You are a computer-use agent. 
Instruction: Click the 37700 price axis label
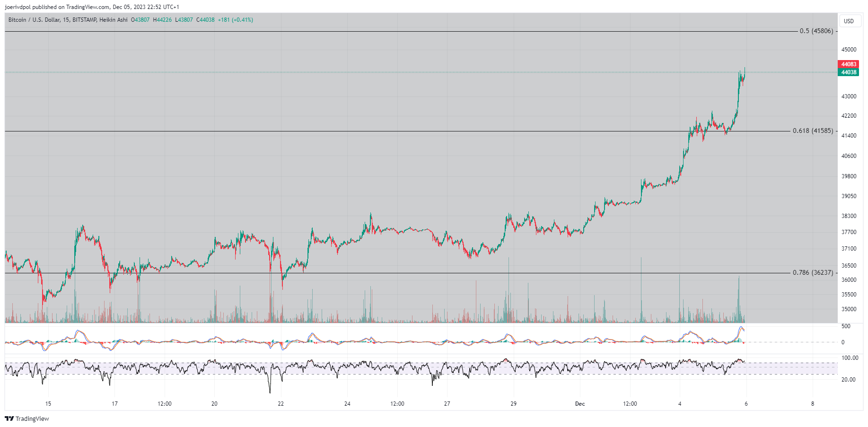click(x=849, y=232)
